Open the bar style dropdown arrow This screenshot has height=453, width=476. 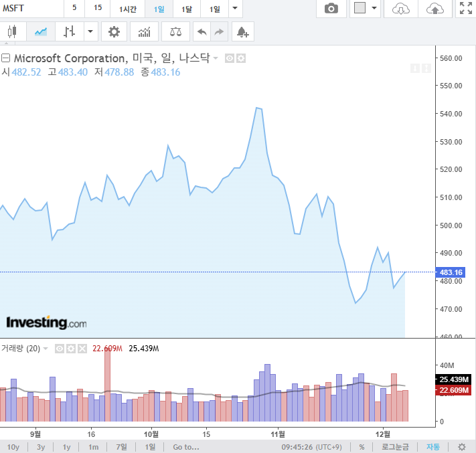(90, 31)
